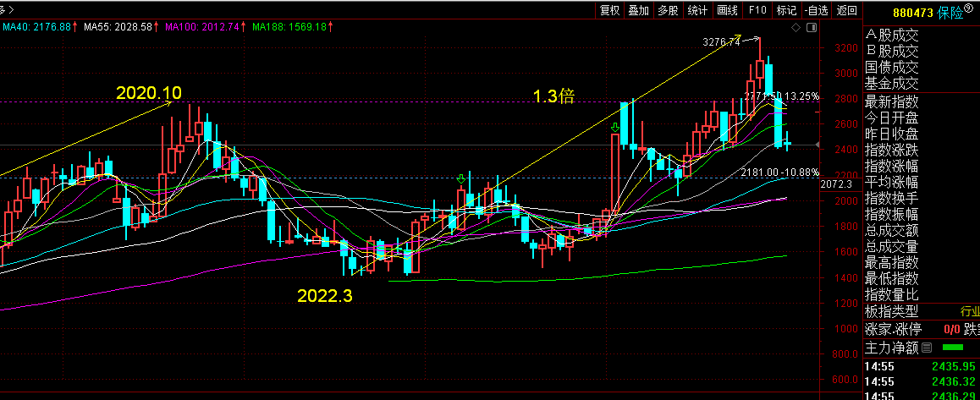The height and width of the screenshot is (400, 980).
Task: Activate the 画线 drawing tool
Action: point(728,10)
